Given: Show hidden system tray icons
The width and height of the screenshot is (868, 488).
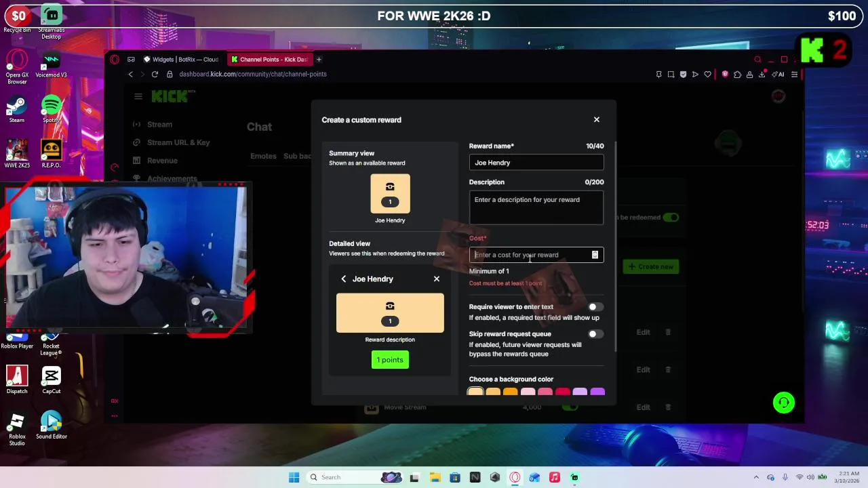Looking at the screenshot, I should (x=756, y=477).
